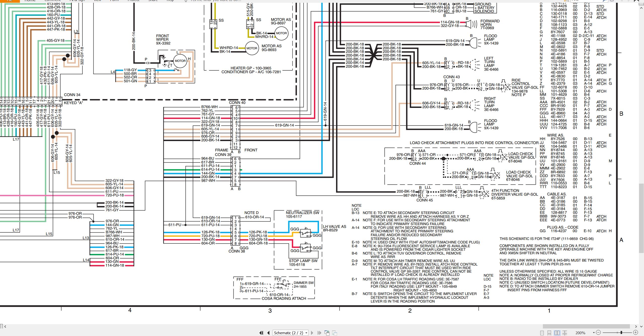The width and height of the screenshot is (644, 336).
Task: Click grid column number '3' at bottom
Action: (270, 311)
